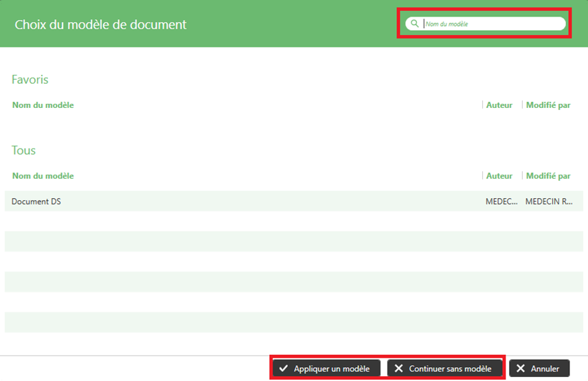Click the 'Favoris' section heading
This screenshot has width=588, height=381.
pyautogui.click(x=30, y=80)
